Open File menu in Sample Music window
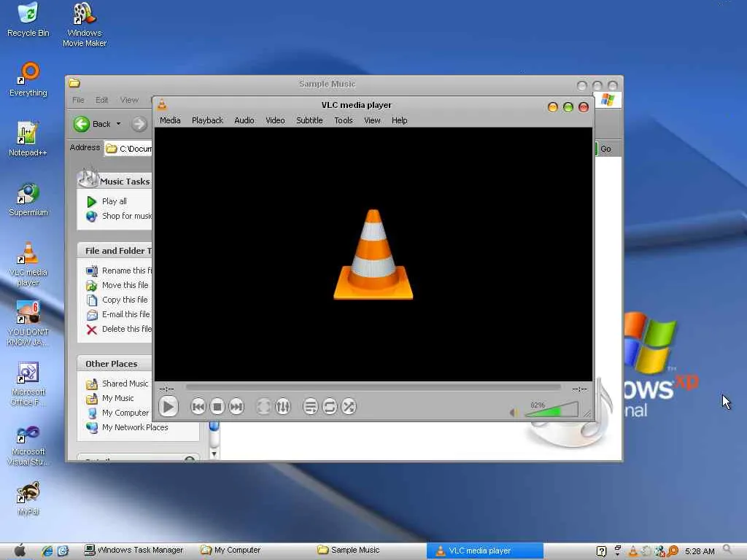This screenshot has width=747, height=560. (x=78, y=100)
